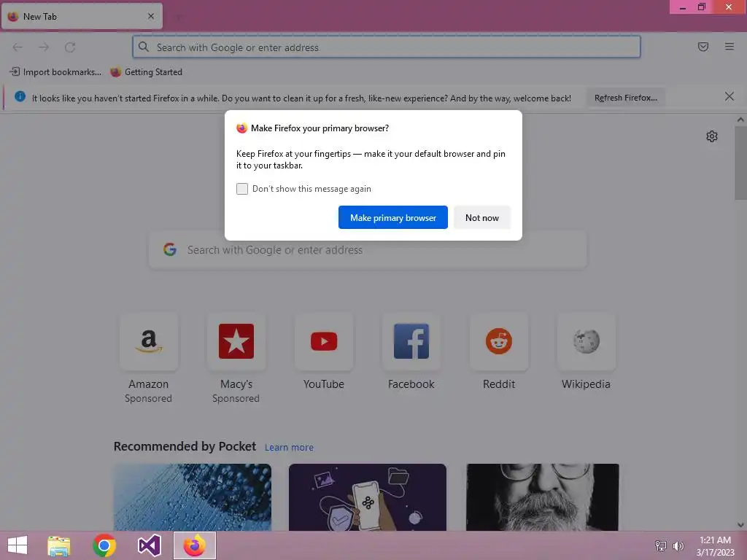
Task: Select the New Tab tab
Action: 82,16
